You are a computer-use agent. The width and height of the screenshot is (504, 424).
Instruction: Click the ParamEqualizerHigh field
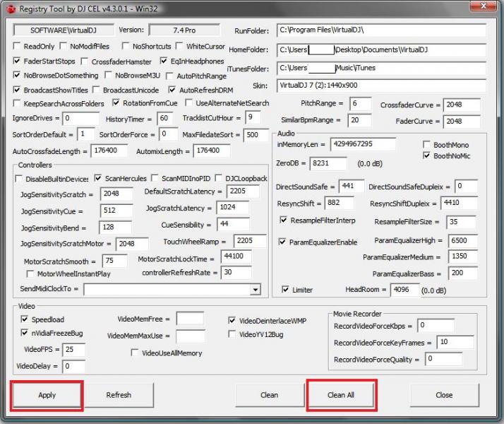pos(463,241)
